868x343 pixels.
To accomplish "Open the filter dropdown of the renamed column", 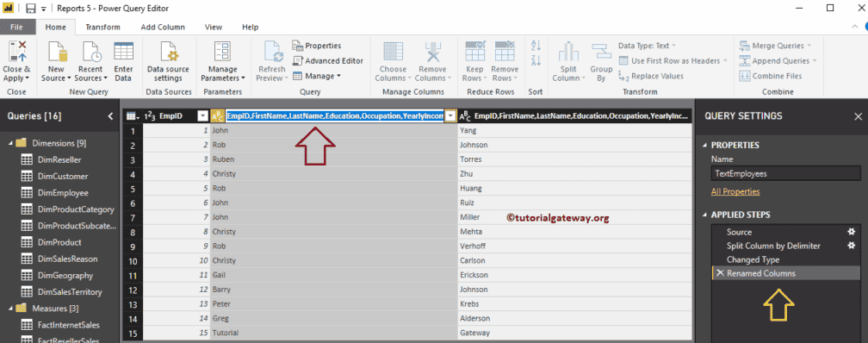I will click(x=450, y=115).
